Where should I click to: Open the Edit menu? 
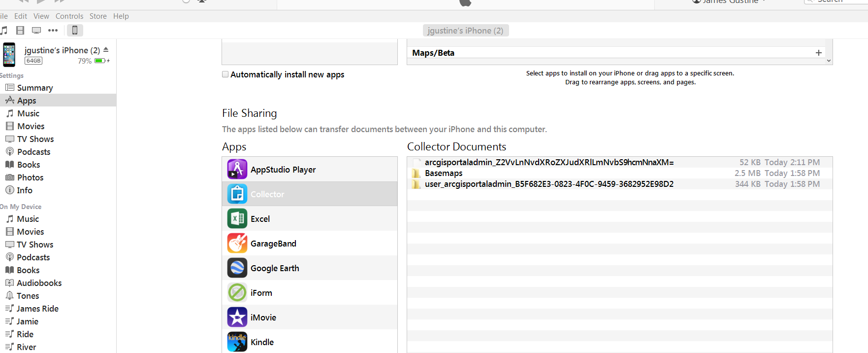(x=21, y=16)
